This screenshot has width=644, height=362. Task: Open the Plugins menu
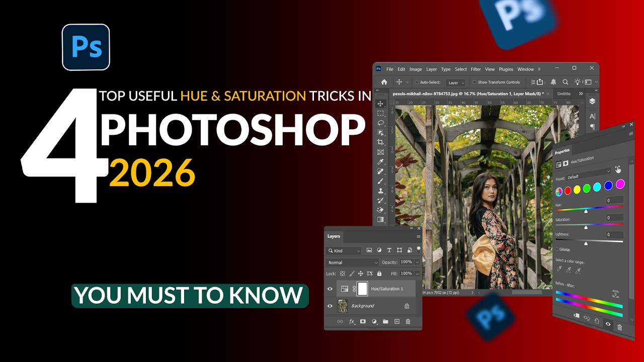pos(506,69)
